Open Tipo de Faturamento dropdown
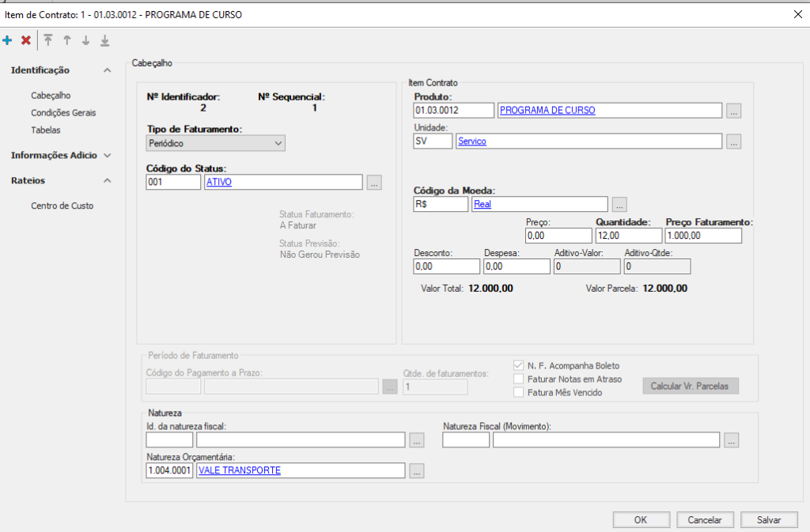Screen dimensions: 810x532 216,144
